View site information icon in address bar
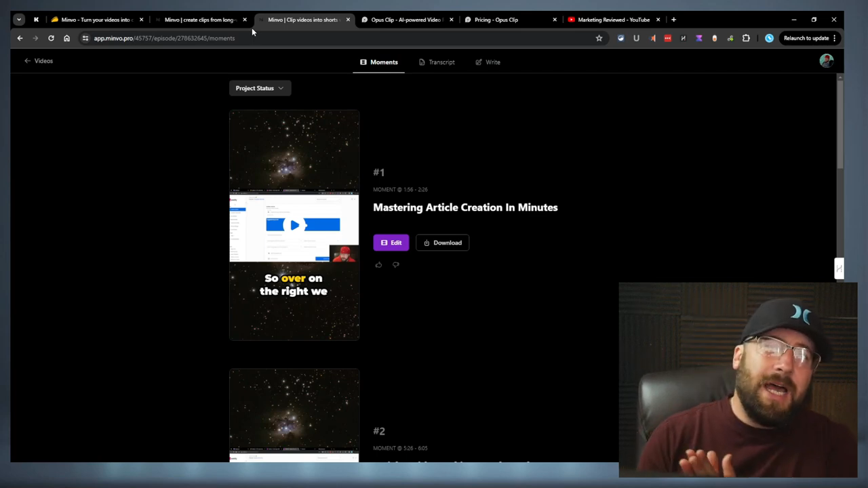 pos(85,38)
